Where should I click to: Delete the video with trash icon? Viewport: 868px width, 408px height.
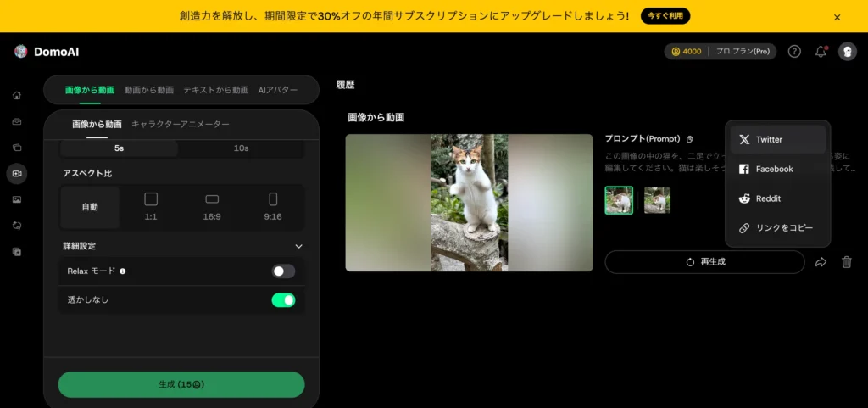point(847,262)
